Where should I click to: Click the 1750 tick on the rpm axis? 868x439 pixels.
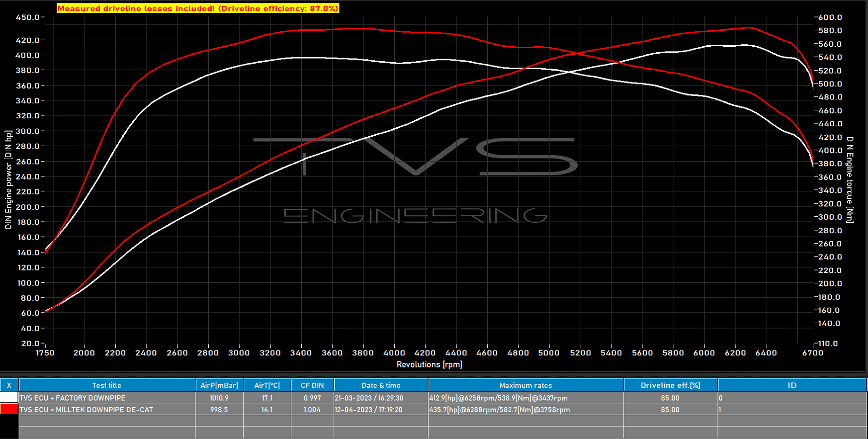pos(45,353)
